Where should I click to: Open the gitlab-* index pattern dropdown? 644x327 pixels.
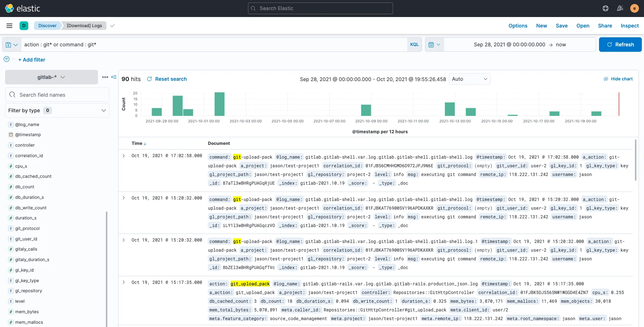click(51, 77)
